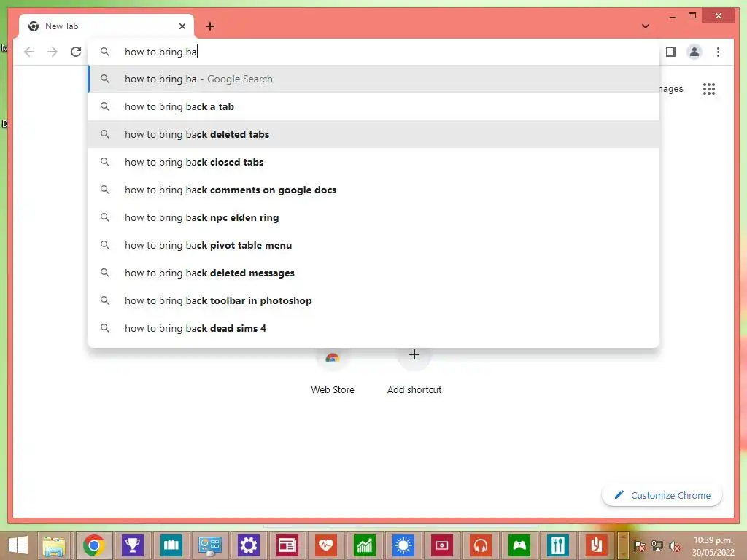Click the browser forward arrow
This screenshot has height=560, width=747.
pos(53,52)
